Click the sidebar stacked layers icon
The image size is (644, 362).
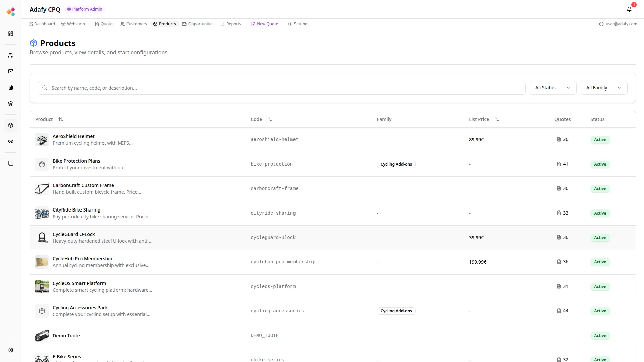click(11, 104)
